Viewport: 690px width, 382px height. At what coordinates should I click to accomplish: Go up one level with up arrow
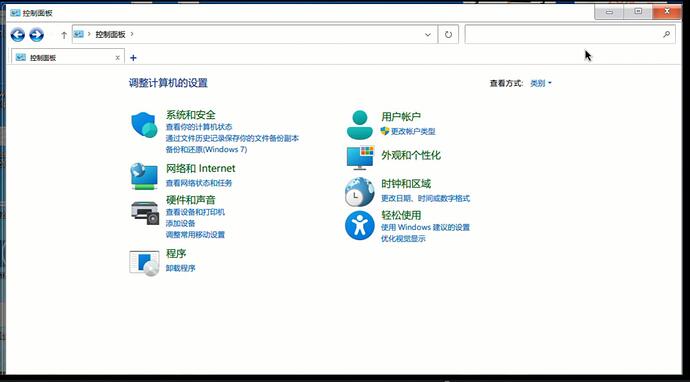tap(64, 35)
